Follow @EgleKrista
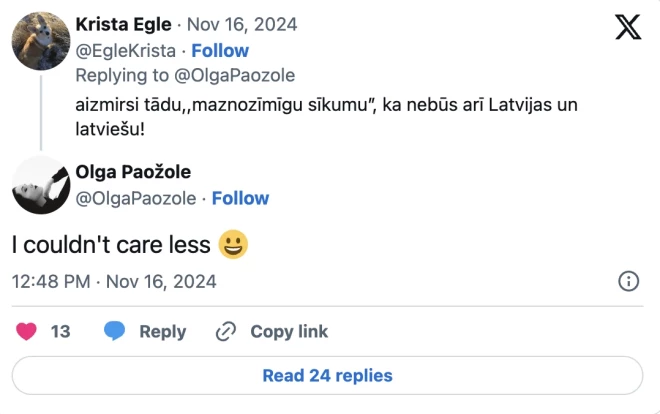 [220, 50]
